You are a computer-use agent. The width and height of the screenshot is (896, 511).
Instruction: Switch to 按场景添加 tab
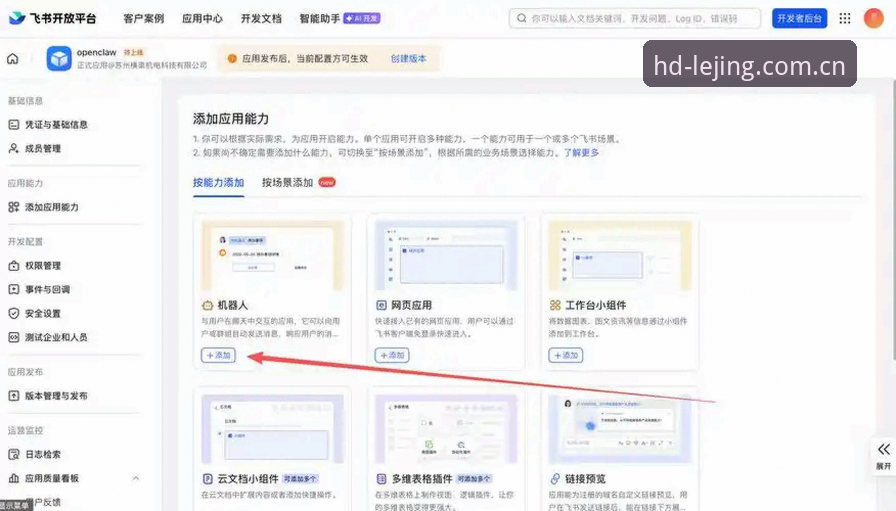pyautogui.click(x=287, y=183)
